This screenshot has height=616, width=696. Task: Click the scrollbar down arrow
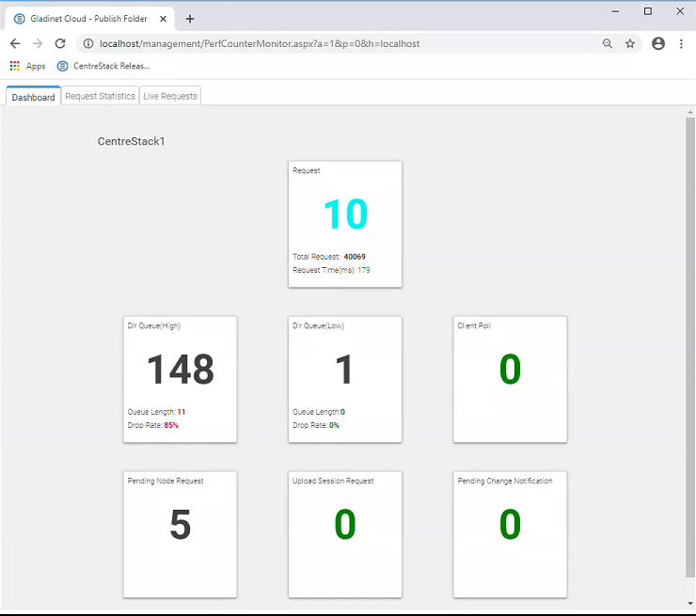[x=690, y=603]
